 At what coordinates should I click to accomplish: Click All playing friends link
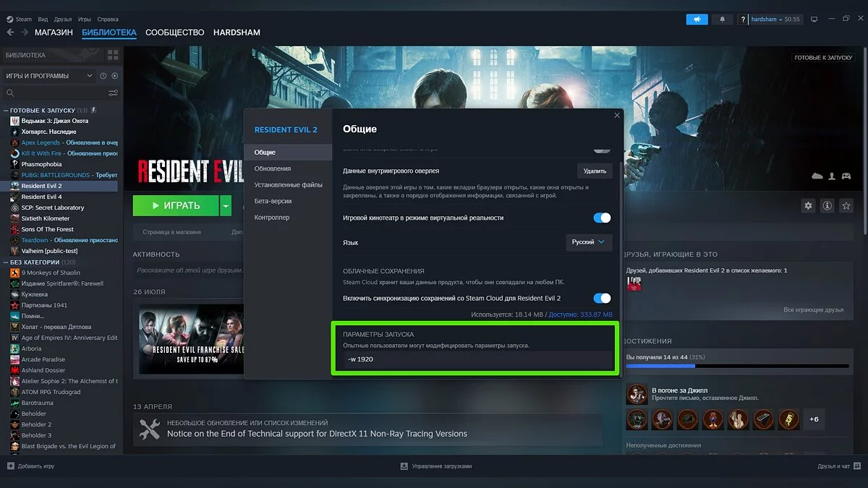coord(814,310)
